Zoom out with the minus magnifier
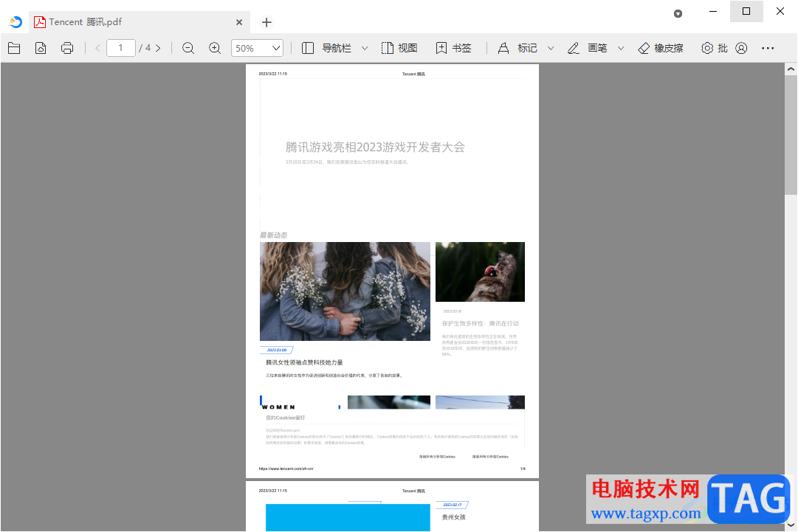Viewport: 798px width, 532px height. point(188,48)
